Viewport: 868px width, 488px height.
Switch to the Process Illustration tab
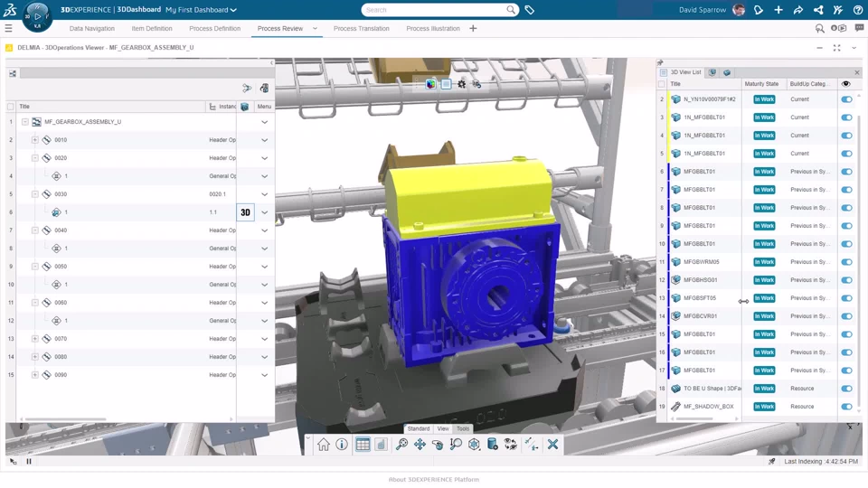click(x=433, y=28)
